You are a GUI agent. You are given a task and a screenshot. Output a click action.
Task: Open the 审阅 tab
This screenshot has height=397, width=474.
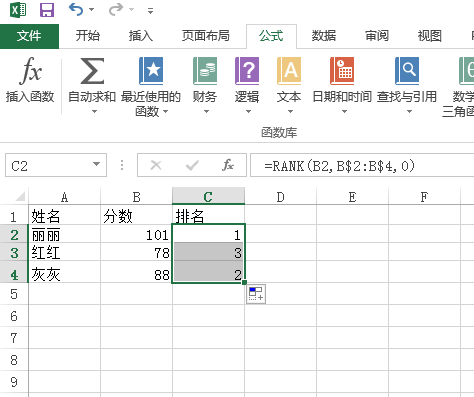[377, 36]
